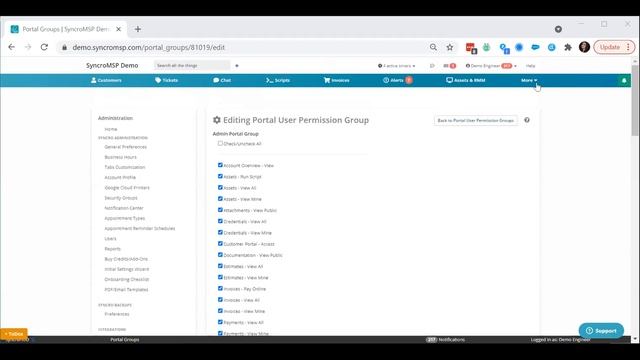Click the Support chat button
640x360 pixels.
click(x=601, y=331)
